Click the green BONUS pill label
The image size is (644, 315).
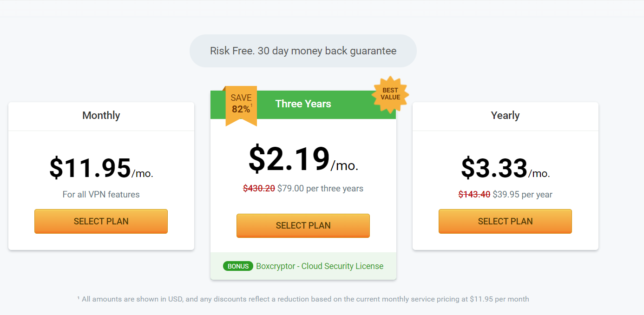pos(238,266)
